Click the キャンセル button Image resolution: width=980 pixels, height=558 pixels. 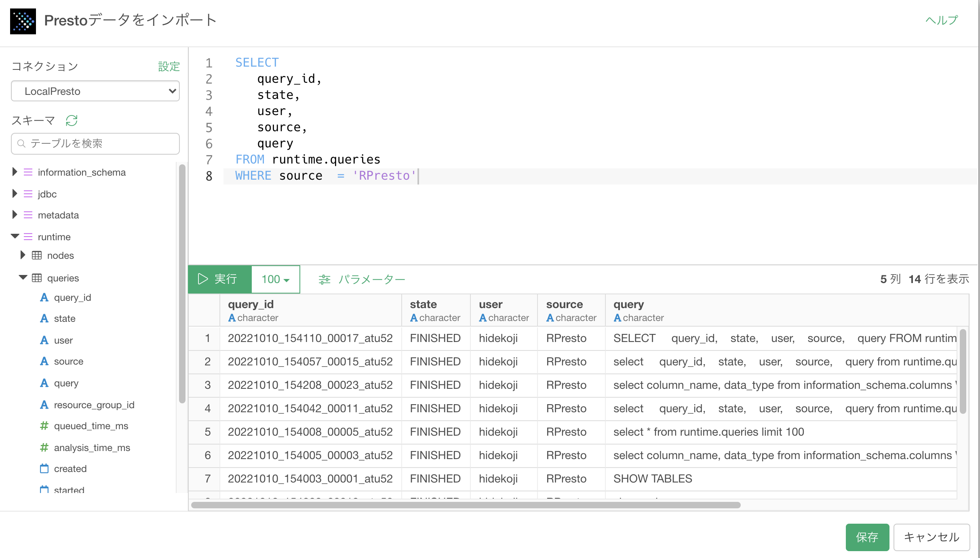coord(932,537)
